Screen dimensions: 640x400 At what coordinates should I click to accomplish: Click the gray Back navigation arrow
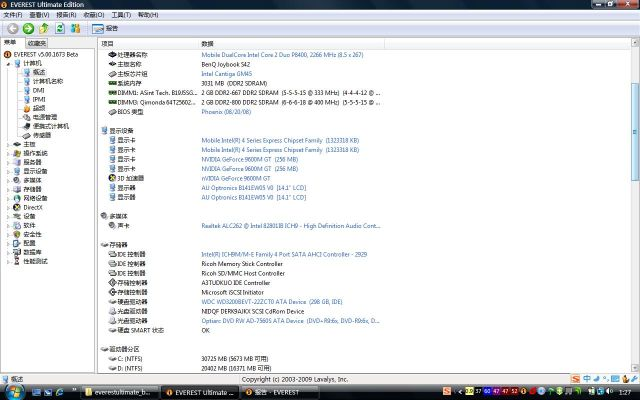pyautogui.click(x=13, y=28)
